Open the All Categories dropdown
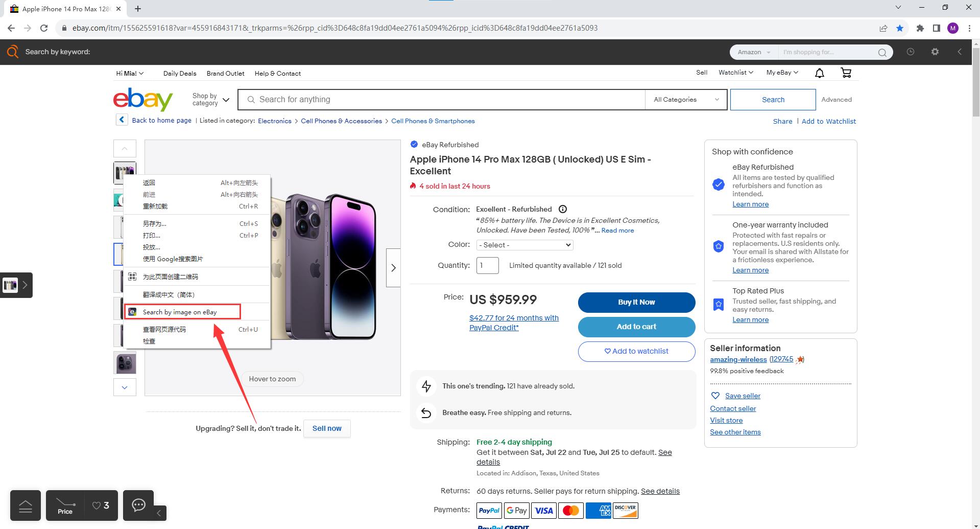The image size is (980, 529). coord(686,100)
